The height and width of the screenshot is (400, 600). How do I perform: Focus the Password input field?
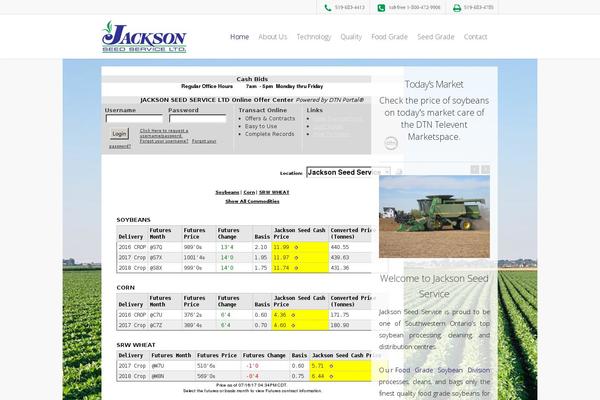coord(198,119)
